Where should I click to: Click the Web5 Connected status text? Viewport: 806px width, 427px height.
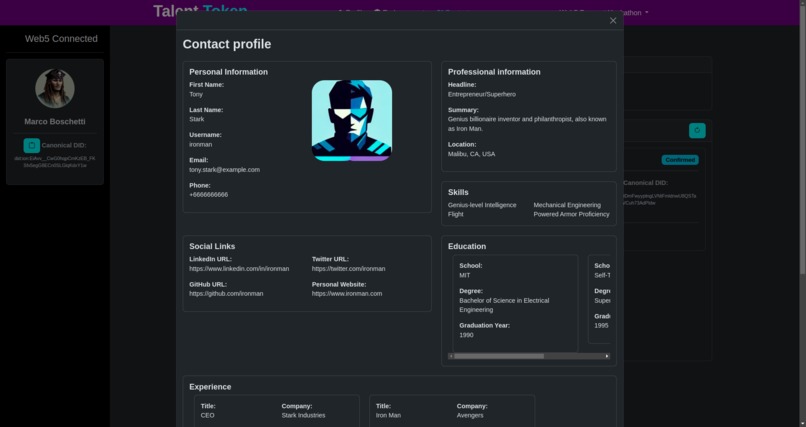point(61,39)
